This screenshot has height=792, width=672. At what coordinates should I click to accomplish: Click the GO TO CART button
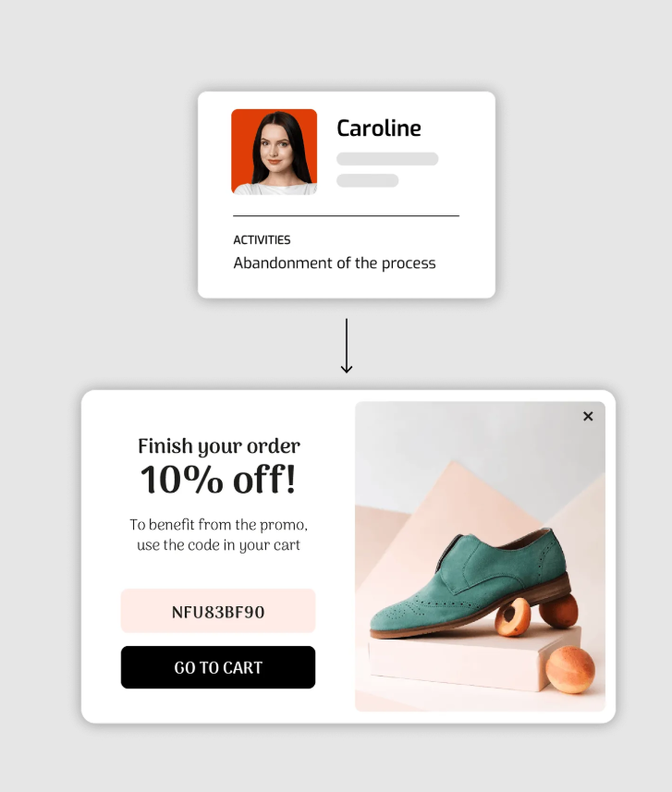tap(218, 666)
